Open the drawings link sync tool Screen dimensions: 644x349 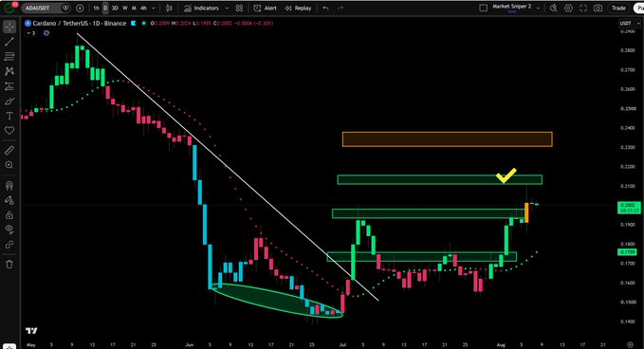point(9,245)
